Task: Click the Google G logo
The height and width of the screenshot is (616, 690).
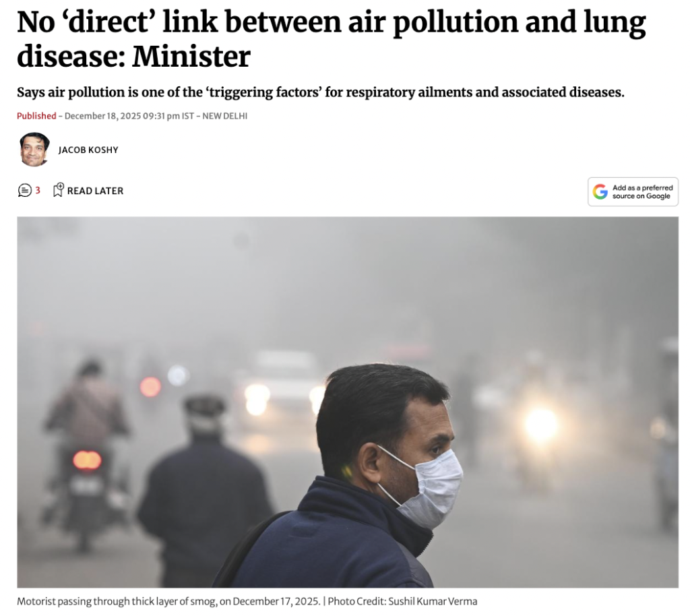Action: (600, 192)
